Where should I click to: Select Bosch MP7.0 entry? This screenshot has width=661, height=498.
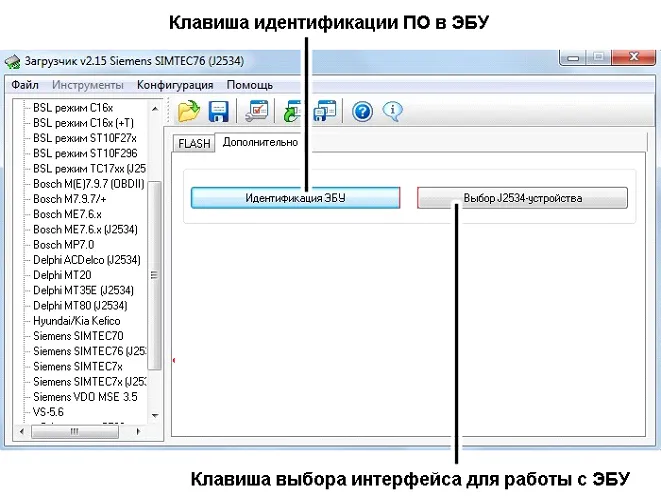(x=64, y=245)
